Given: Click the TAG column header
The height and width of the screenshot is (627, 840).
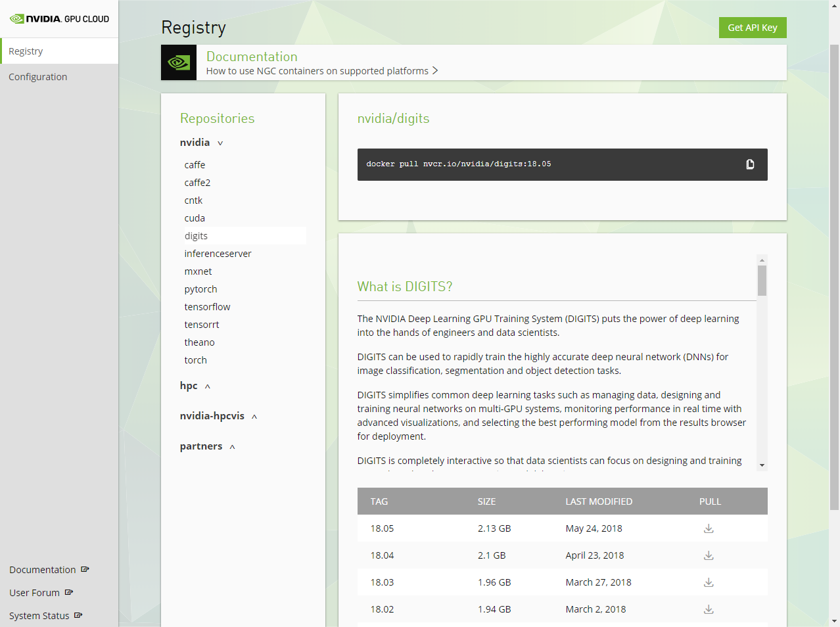Looking at the screenshot, I should click(379, 501).
